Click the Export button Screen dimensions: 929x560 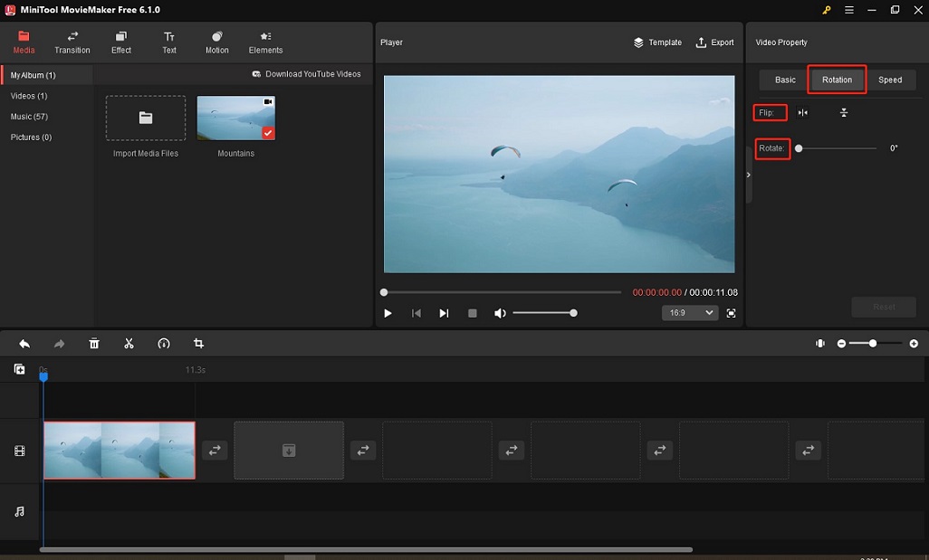pyautogui.click(x=714, y=42)
